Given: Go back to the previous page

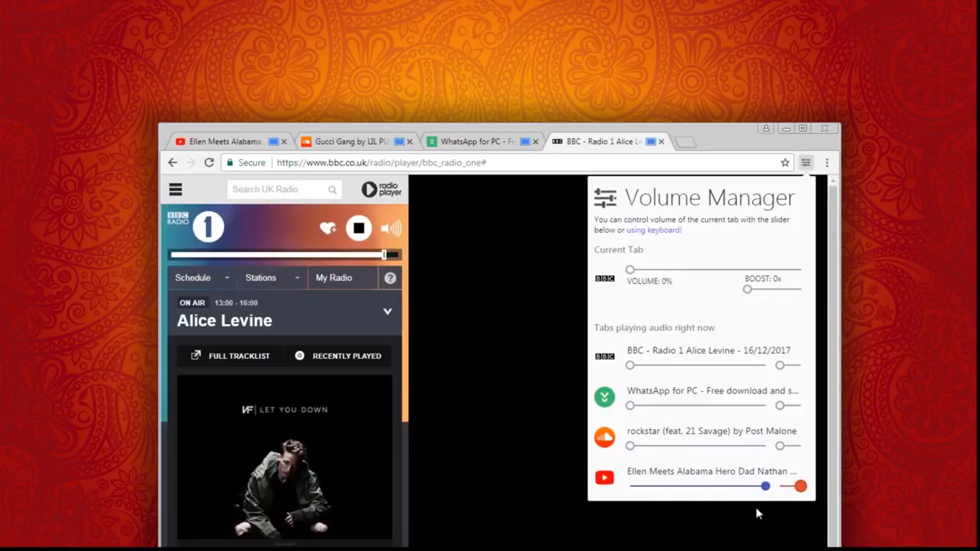Looking at the screenshot, I should [173, 163].
